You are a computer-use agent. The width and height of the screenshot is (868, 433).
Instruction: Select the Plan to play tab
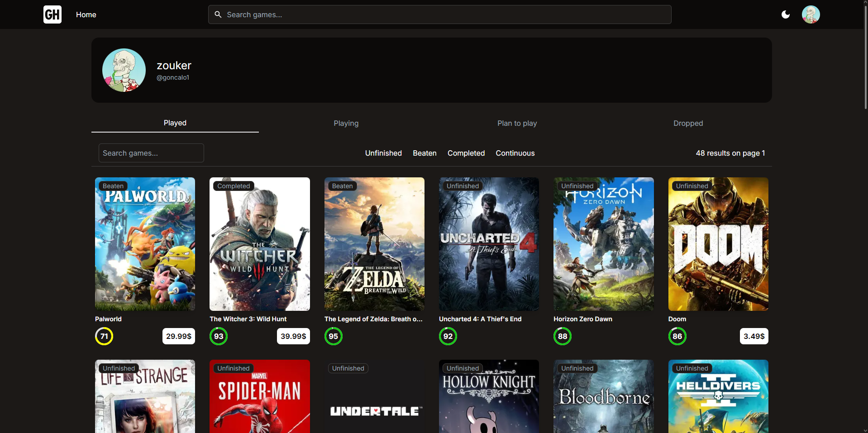coord(516,123)
